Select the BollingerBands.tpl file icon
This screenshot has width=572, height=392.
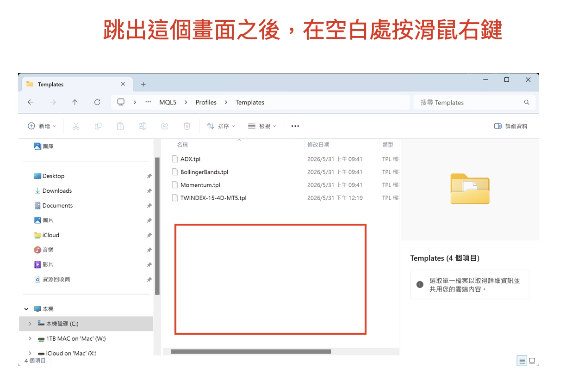pyautogui.click(x=175, y=172)
